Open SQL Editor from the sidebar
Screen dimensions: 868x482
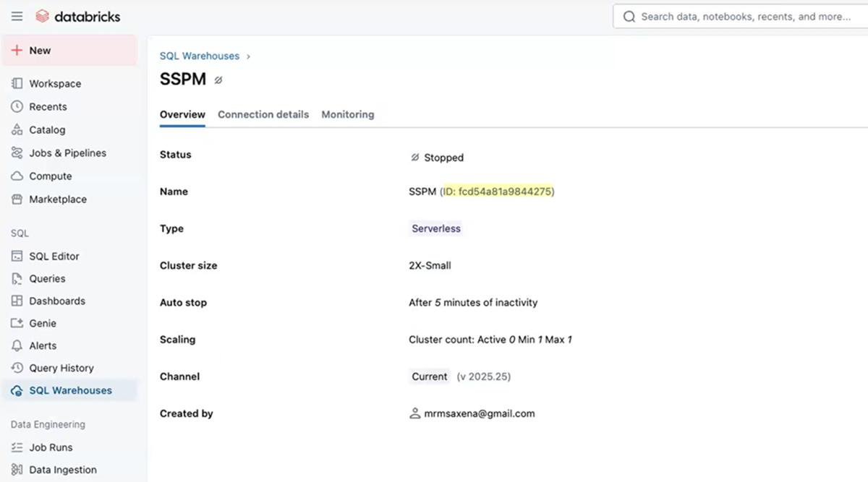click(x=54, y=257)
